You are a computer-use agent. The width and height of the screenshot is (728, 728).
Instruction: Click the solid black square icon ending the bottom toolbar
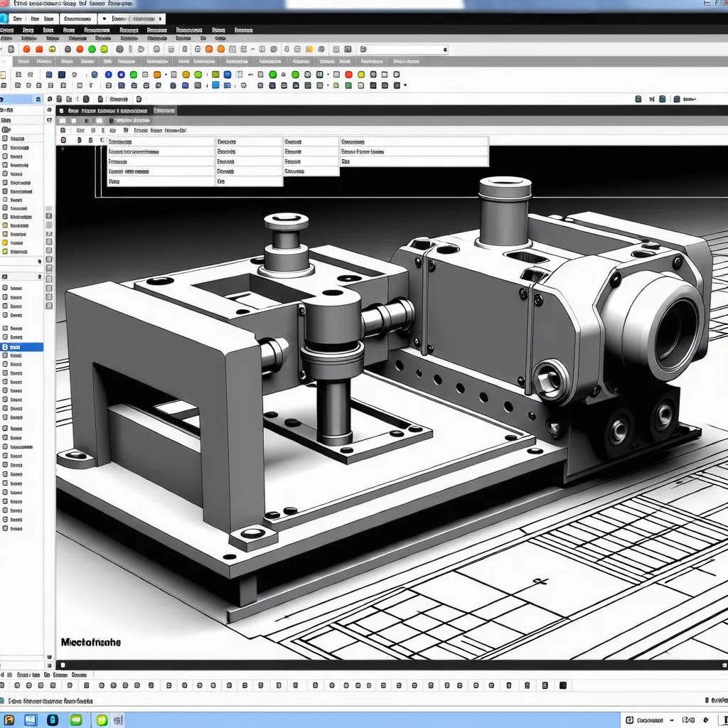click(563, 685)
